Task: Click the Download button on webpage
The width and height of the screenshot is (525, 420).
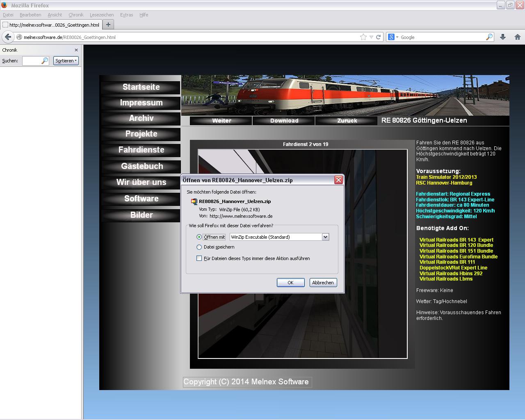Action: [x=284, y=121]
